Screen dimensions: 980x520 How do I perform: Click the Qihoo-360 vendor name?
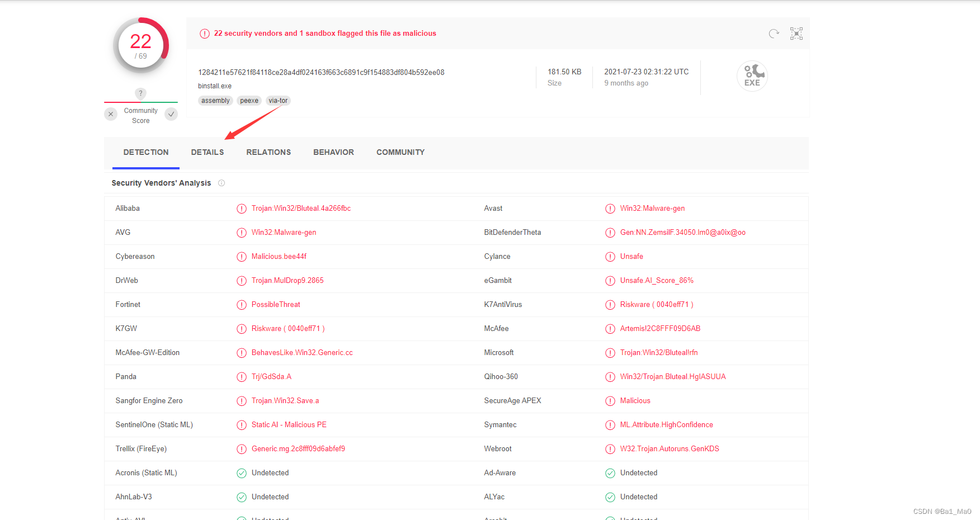tap(501, 376)
